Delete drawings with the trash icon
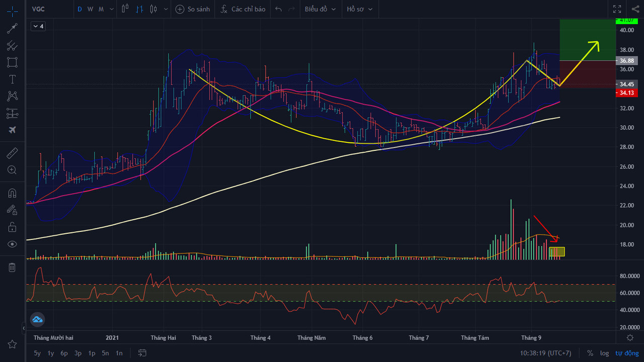 click(12, 267)
